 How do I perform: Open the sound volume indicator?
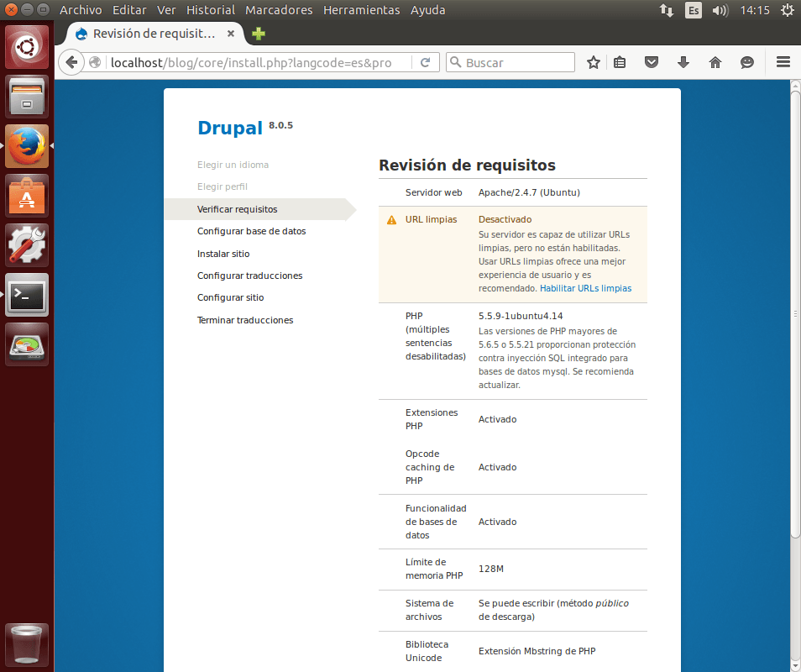[720, 10]
